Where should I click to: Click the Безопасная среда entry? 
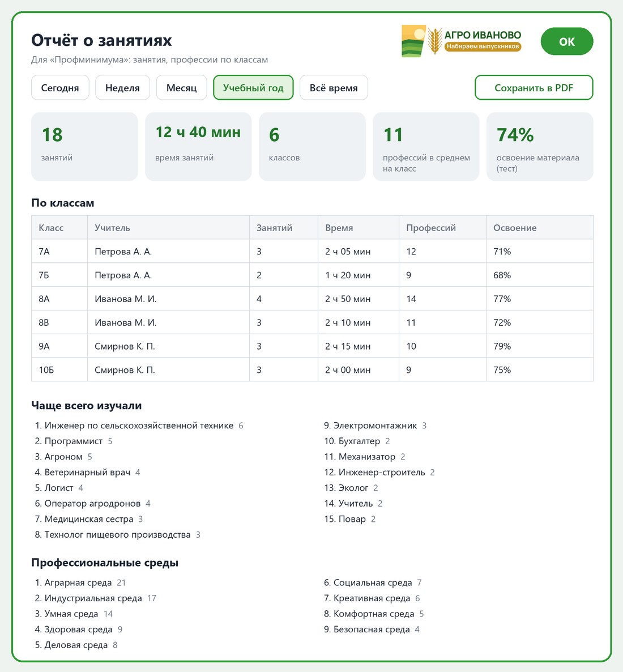372,630
